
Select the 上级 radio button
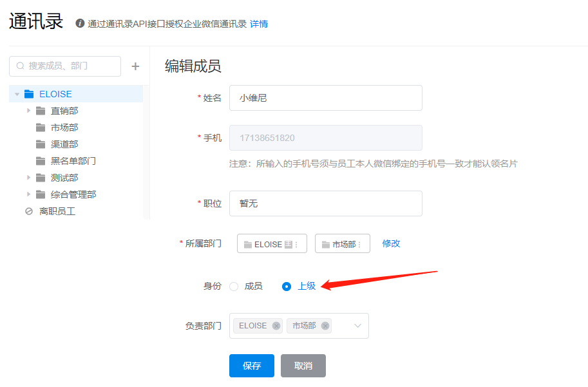pyautogui.click(x=287, y=287)
